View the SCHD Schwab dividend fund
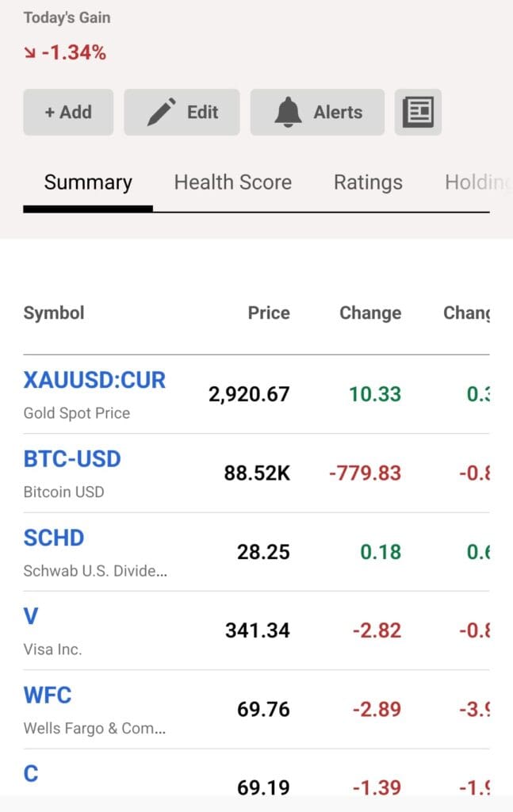 tap(54, 538)
